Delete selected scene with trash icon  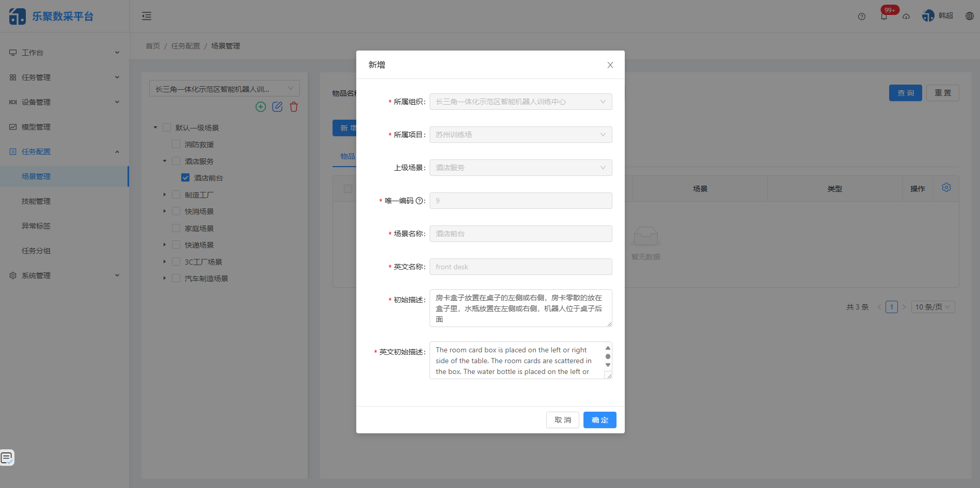(294, 107)
